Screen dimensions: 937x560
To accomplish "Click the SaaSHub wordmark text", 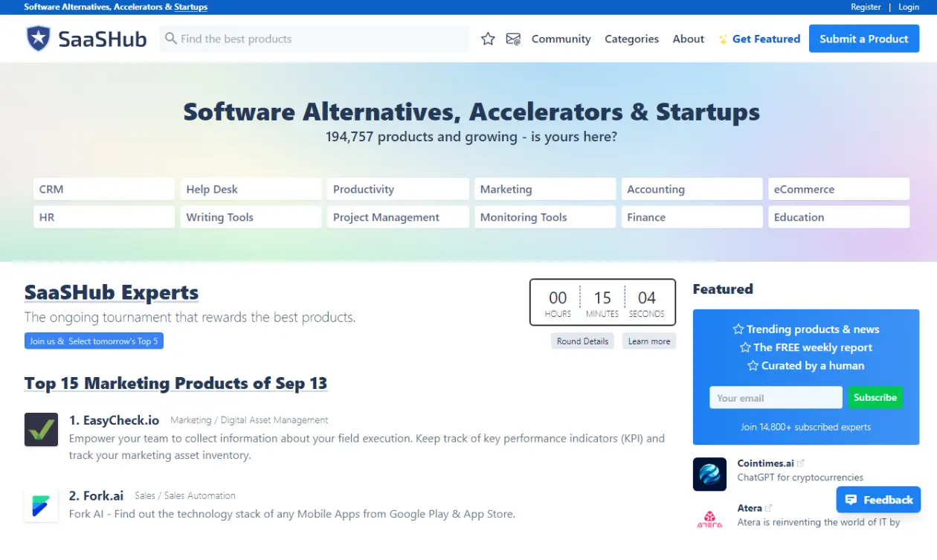I will click(x=103, y=39).
